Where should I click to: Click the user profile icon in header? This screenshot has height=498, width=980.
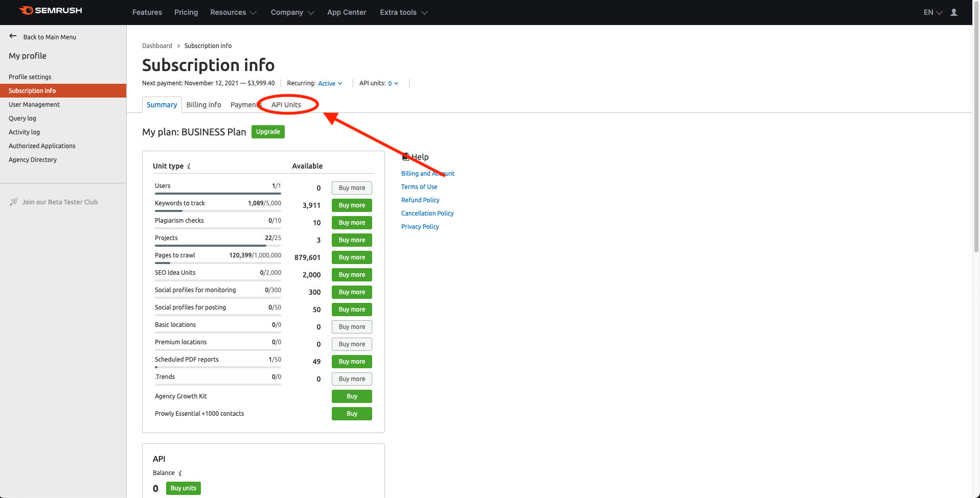tap(953, 12)
